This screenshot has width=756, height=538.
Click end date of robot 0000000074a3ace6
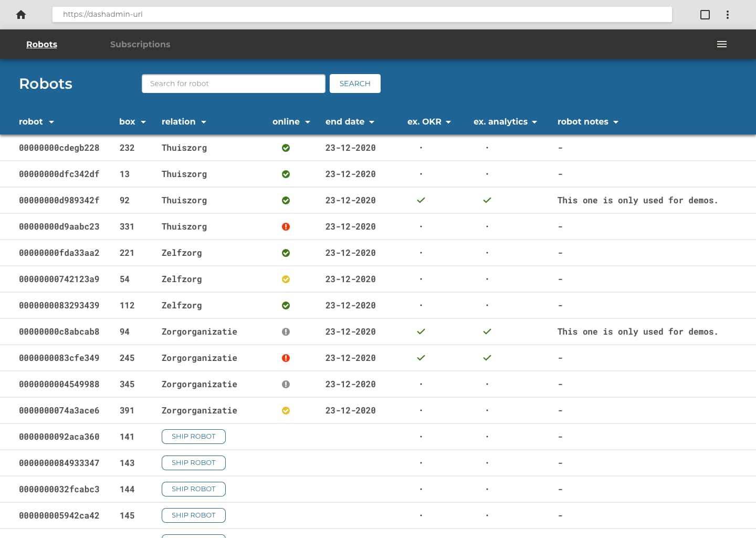click(351, 410)
